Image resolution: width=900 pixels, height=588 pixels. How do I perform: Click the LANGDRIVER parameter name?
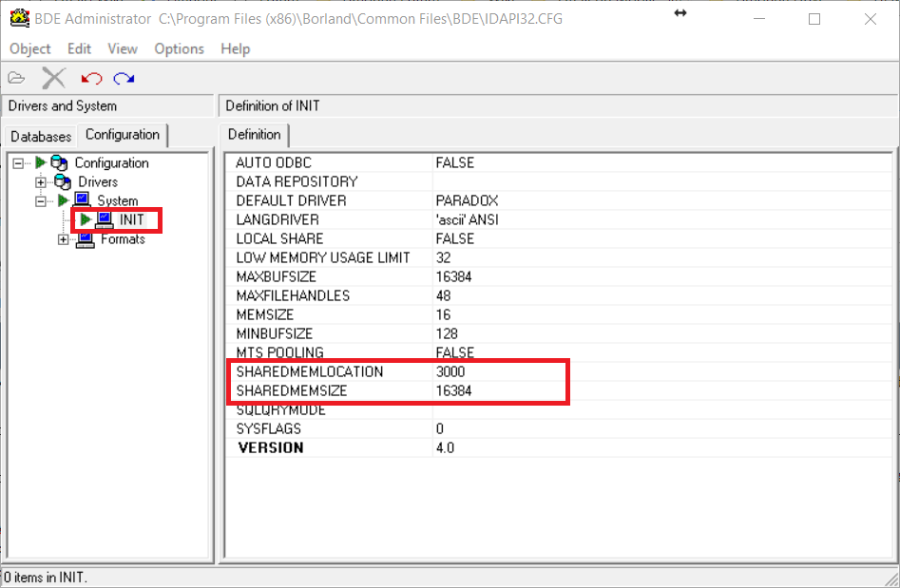pyautogui.click(x=278, y=219)
